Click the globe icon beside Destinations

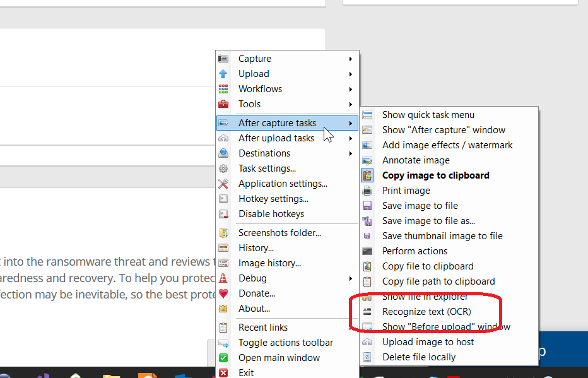pos(223,153)
